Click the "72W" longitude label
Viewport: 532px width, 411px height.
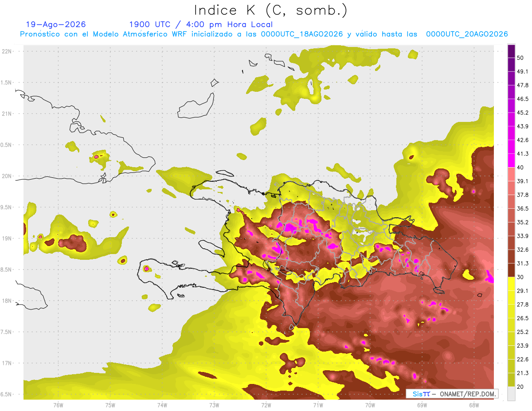[x=266, y=405]
